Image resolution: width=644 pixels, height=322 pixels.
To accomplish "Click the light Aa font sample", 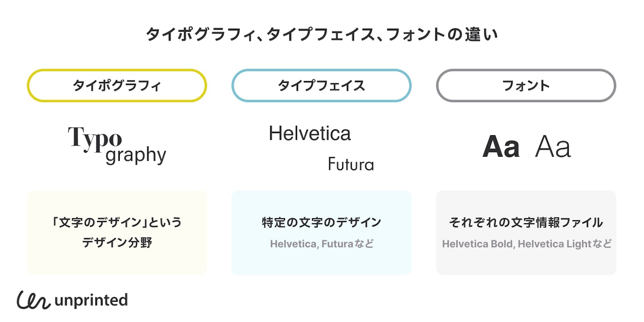I will pyautogui.click(x=553, y=147).
